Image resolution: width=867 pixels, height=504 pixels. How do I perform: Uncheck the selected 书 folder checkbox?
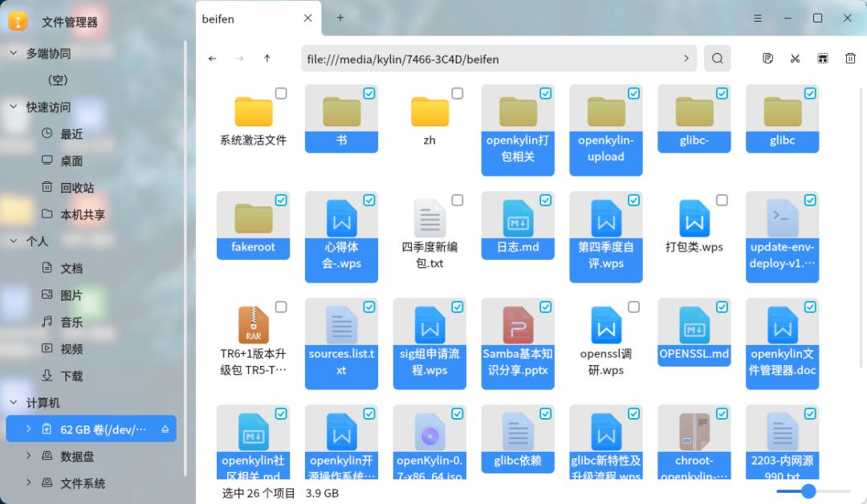point(369,93)
